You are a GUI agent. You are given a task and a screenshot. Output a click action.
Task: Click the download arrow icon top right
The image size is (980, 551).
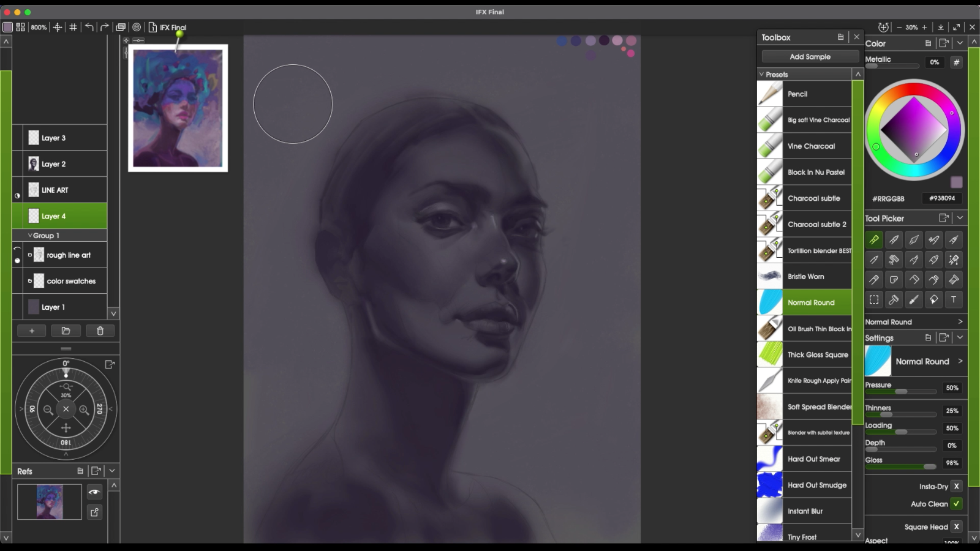[x=941, y=27]
